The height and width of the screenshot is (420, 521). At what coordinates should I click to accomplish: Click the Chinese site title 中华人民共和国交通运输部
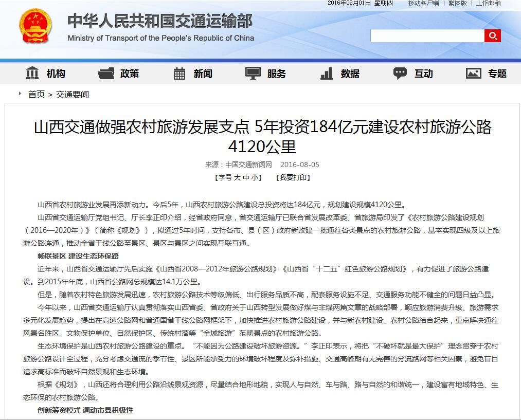point(160,21)
